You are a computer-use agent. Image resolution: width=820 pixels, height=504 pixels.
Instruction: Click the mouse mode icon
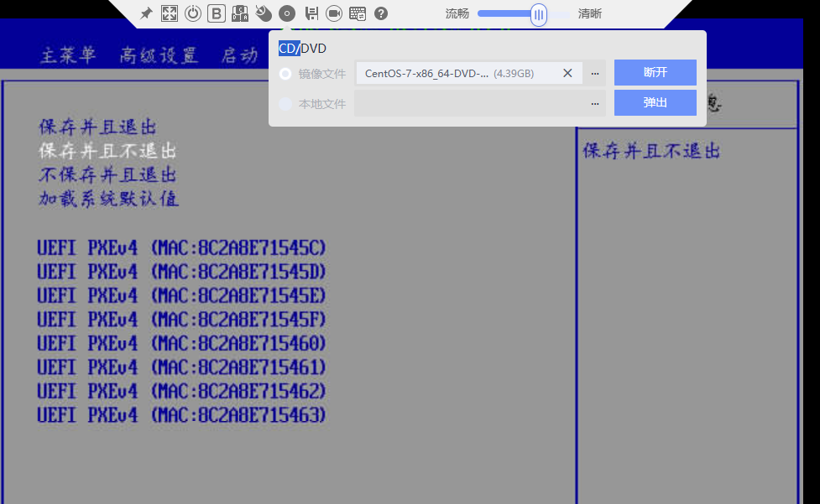coord(264,13)
